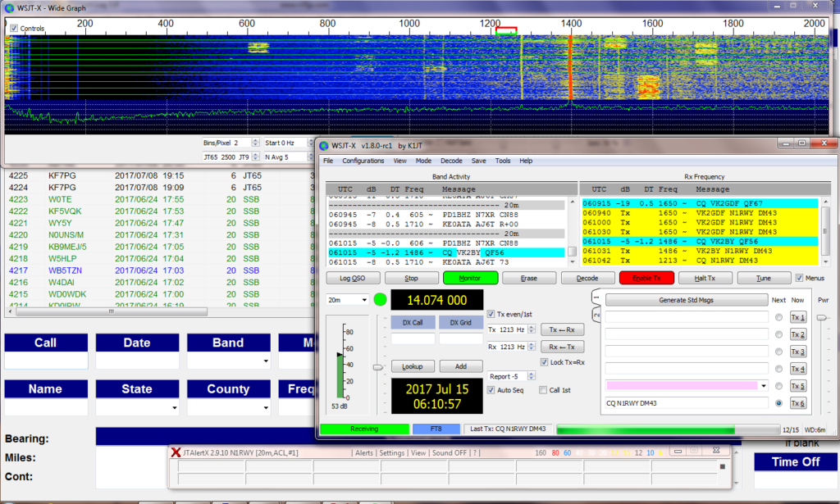
Task: Click the Stop button
Action: 411,278
